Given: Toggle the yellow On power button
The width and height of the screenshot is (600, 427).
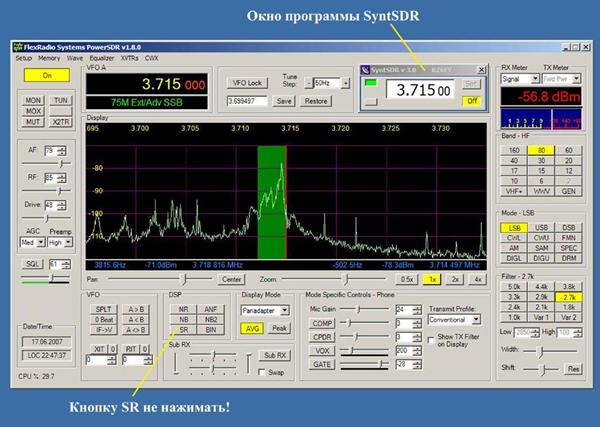Looking at the screenshot, I should pyautogui.click(x=47, y=75).
